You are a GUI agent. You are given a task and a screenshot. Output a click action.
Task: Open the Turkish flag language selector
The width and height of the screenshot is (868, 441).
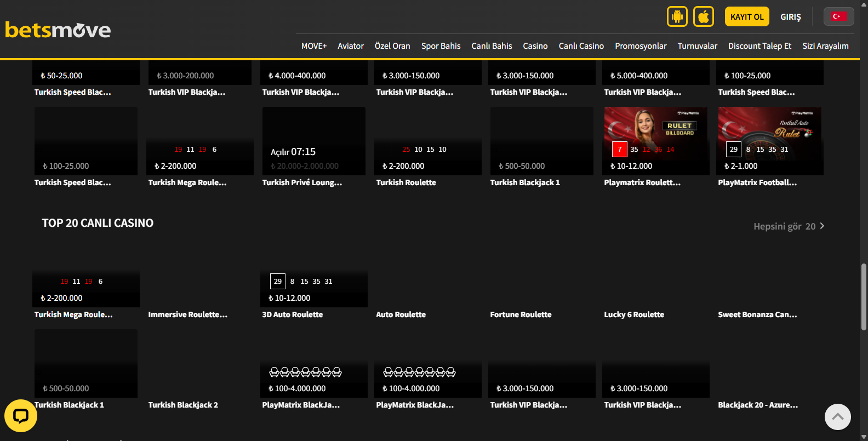[838, 16]
